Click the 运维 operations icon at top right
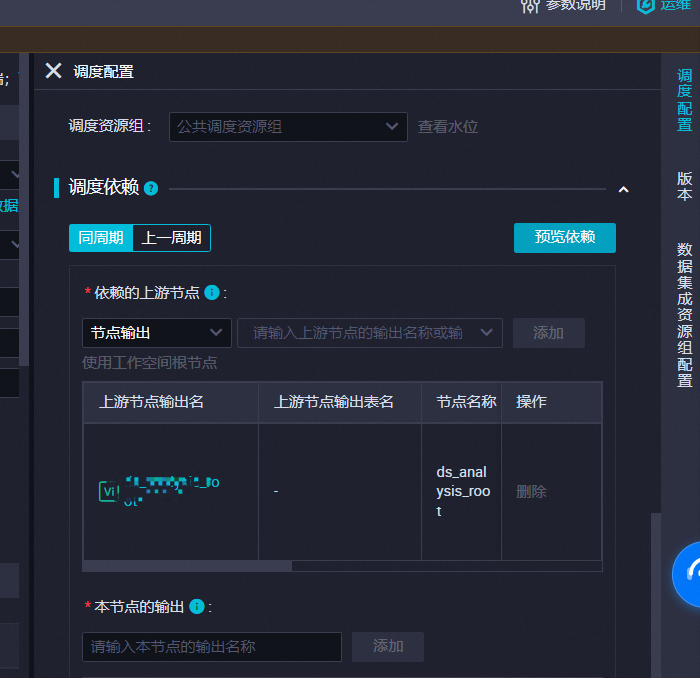The width and height of the screenshot is (700, 678). pyautogui.click(x=646, y=6)
